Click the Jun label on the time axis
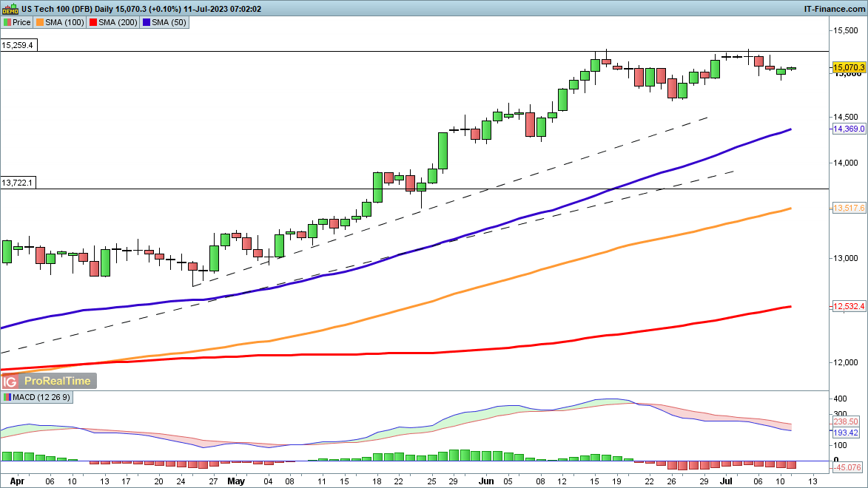The width and height of the screenshot is (868, 488). 486,481
